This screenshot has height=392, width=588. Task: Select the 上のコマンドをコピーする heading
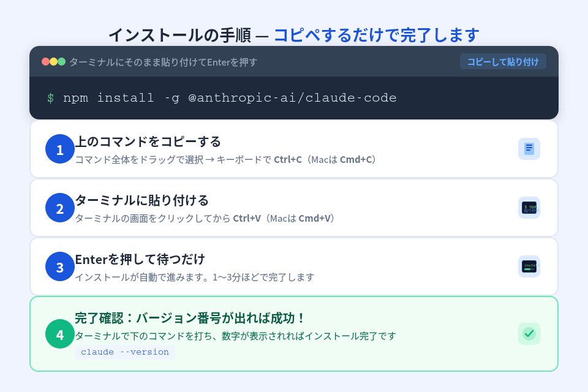tap(148, 141)
